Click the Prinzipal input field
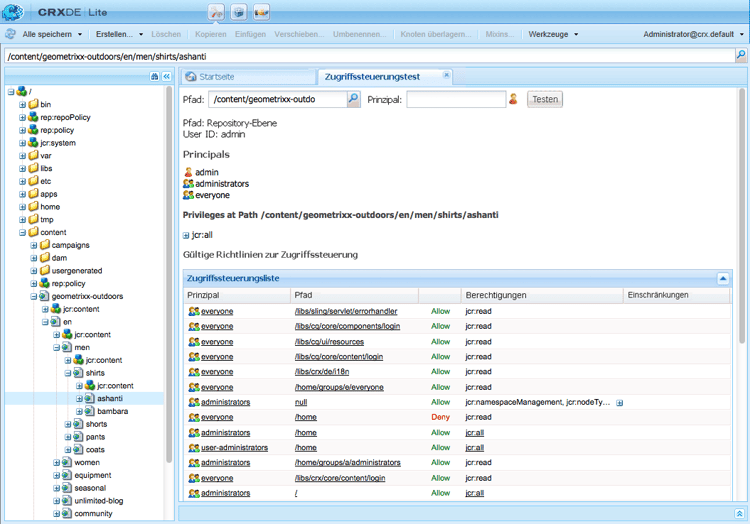The image size is (750, 524). click(x=456, y=99)
